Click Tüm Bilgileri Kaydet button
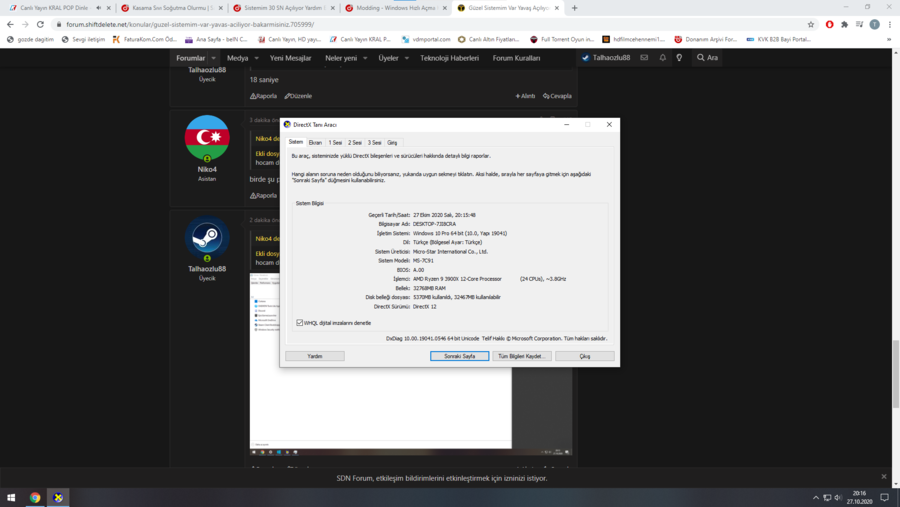 522,356
